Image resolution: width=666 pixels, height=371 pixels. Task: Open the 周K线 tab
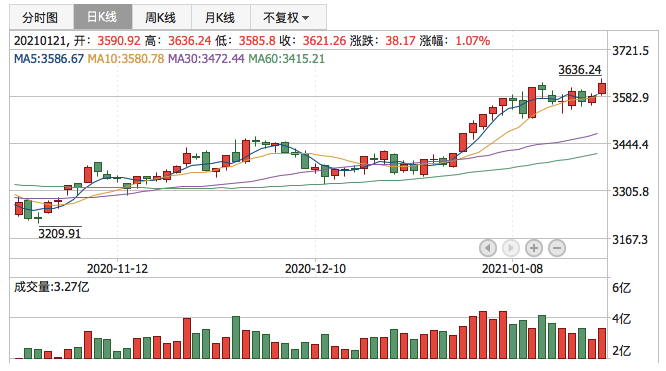161,17
